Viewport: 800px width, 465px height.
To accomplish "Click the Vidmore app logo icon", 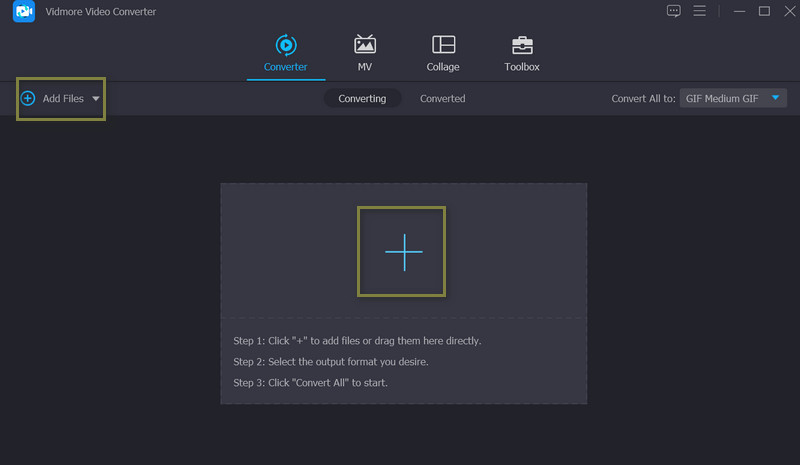I will pos(25,11).
